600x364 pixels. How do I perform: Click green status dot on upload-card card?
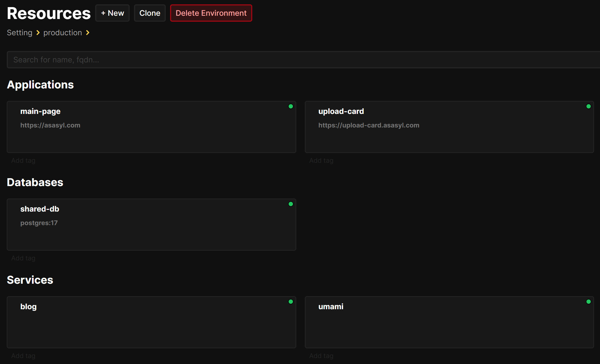(x=588, y=106)
